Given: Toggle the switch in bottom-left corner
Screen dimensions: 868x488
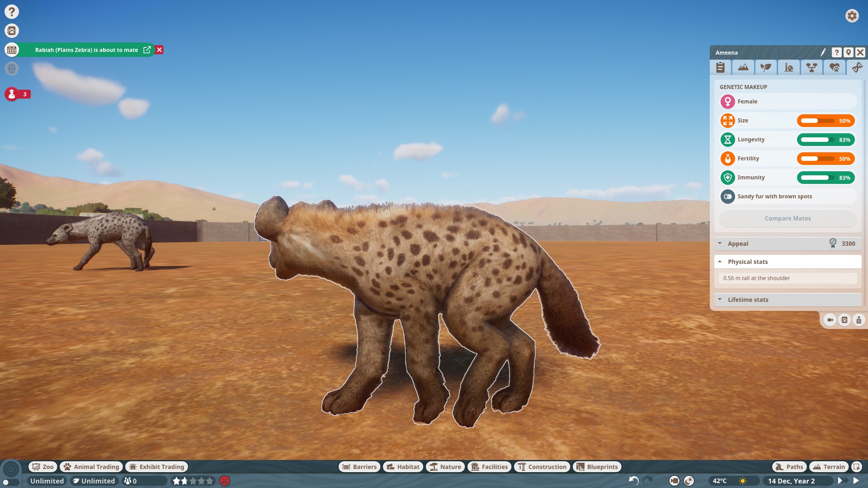Looking at the screenshot, I should tap(11, 483).
